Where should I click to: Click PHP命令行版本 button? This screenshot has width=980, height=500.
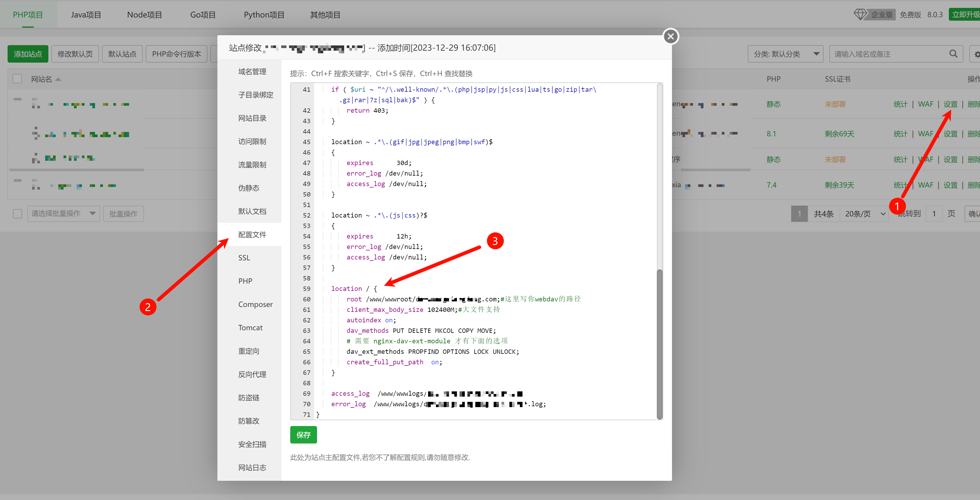pyautogui.click(x=177, y=54)
